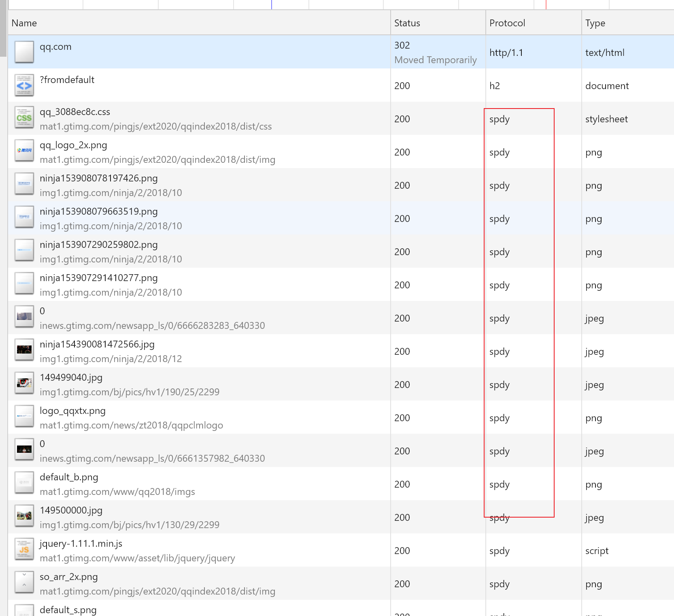Open the default_b.png request entry

pos(69,477)
